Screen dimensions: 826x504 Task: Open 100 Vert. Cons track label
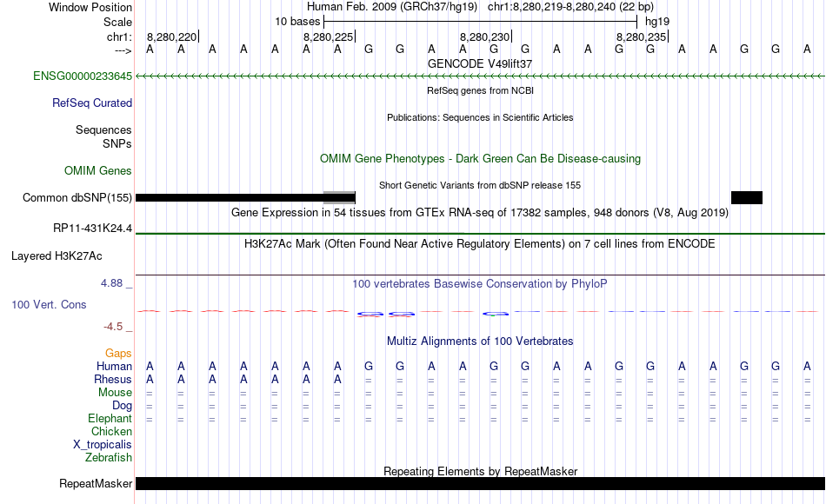[49, 304]
